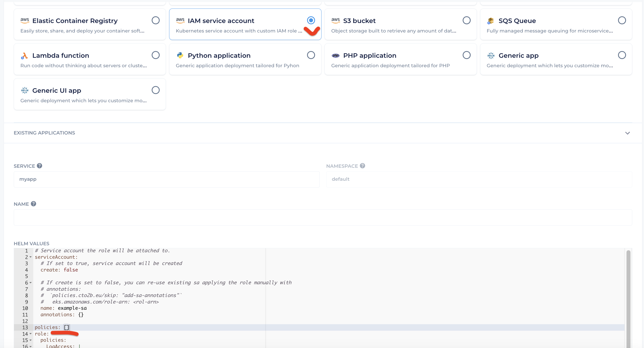Select the Elastic Container Registry radio button
The width and height of the screenshot is (644, 348).
(155, 20)
